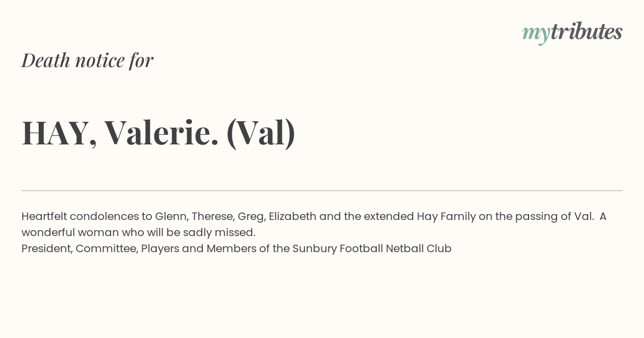Click "(Val)" nickname in the title
Image resolution: width=644 pixels, height=338 pixels.
tap(261, 133)
